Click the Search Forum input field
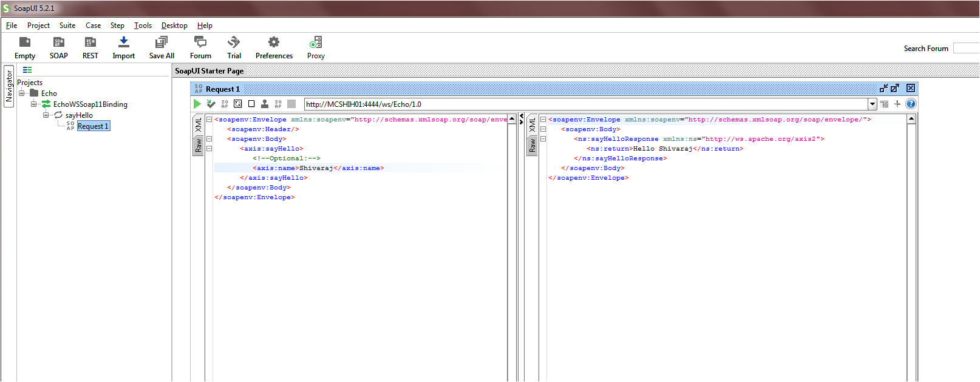 point(965,49)
